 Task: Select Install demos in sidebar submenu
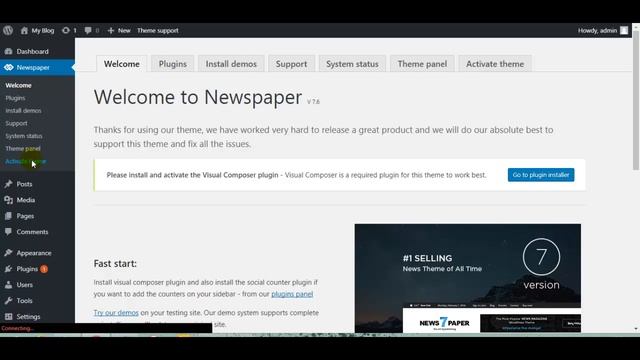tap(23, 111)
